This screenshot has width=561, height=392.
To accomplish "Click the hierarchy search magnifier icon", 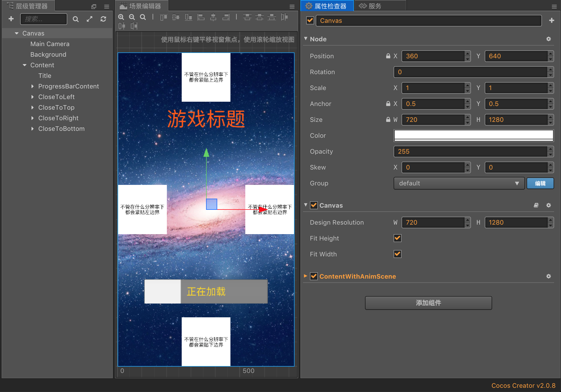I will 76,19.
